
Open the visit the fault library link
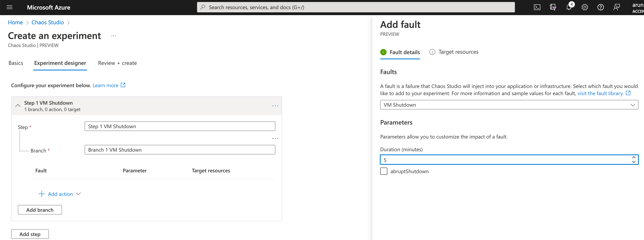[x=600, y=94]
